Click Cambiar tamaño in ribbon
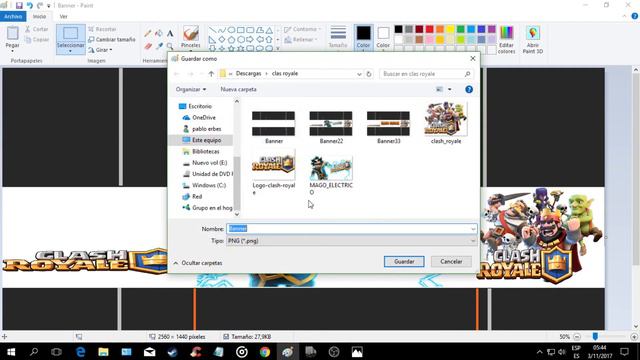 (x=112, y=40)
